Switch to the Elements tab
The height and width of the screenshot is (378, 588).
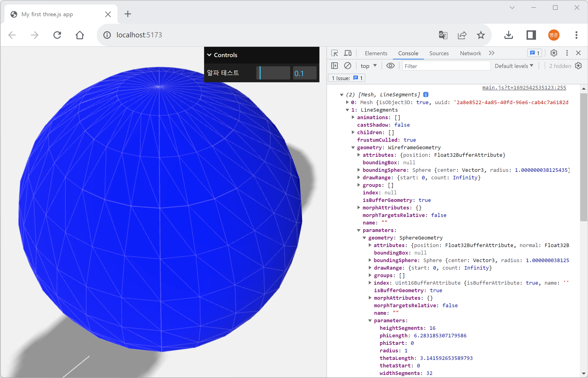(376, 53)
